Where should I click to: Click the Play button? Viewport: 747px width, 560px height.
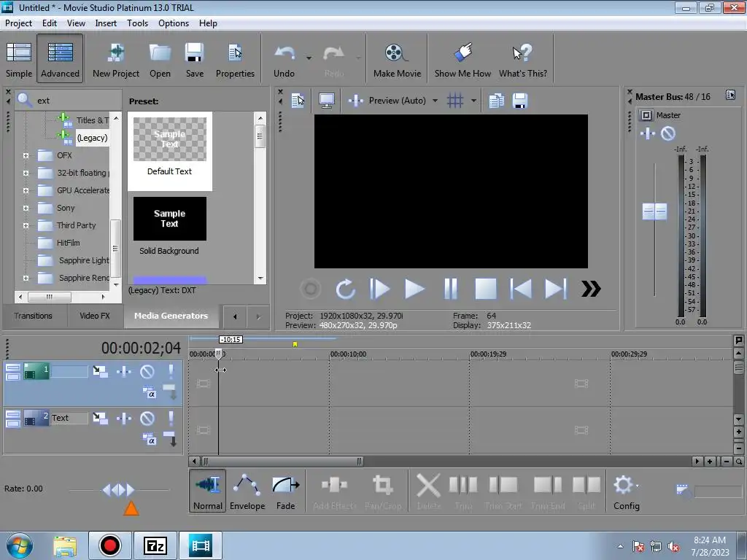pyautogui.click(x=414, y=289)
